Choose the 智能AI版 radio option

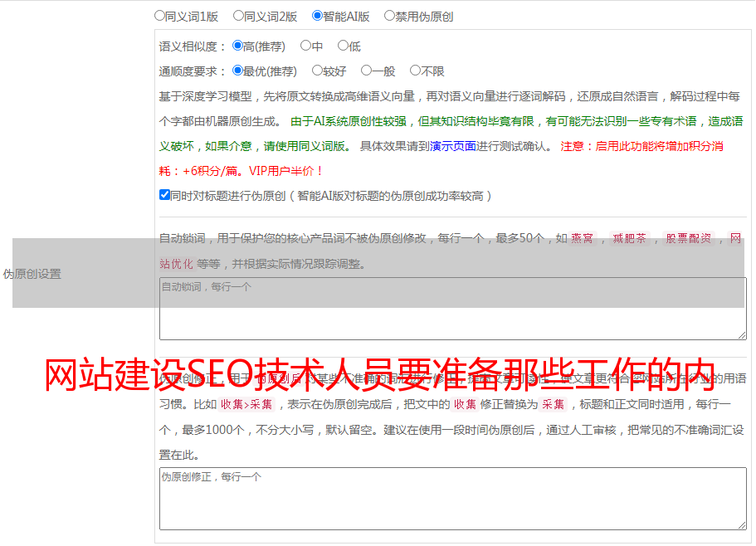(317, 16)
